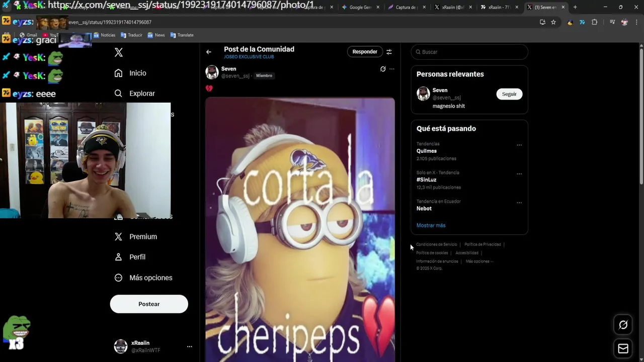Click the Grok icon on Seven's post
Viewport: 644px width, 362px height.
pyautogui.click(x=383, y=69)
